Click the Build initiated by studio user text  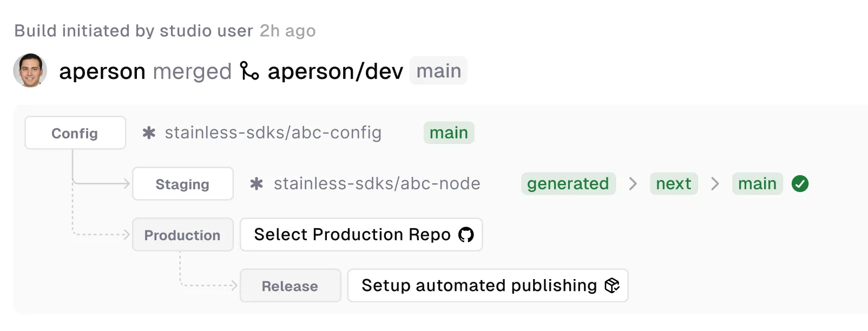133,31
